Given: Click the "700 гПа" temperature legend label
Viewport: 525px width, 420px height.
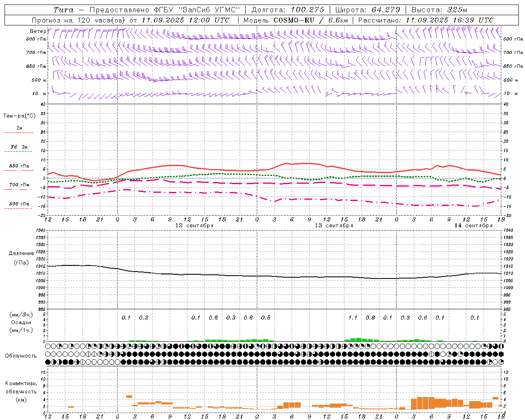Looking at the screenshot, I should click(19, 185).
